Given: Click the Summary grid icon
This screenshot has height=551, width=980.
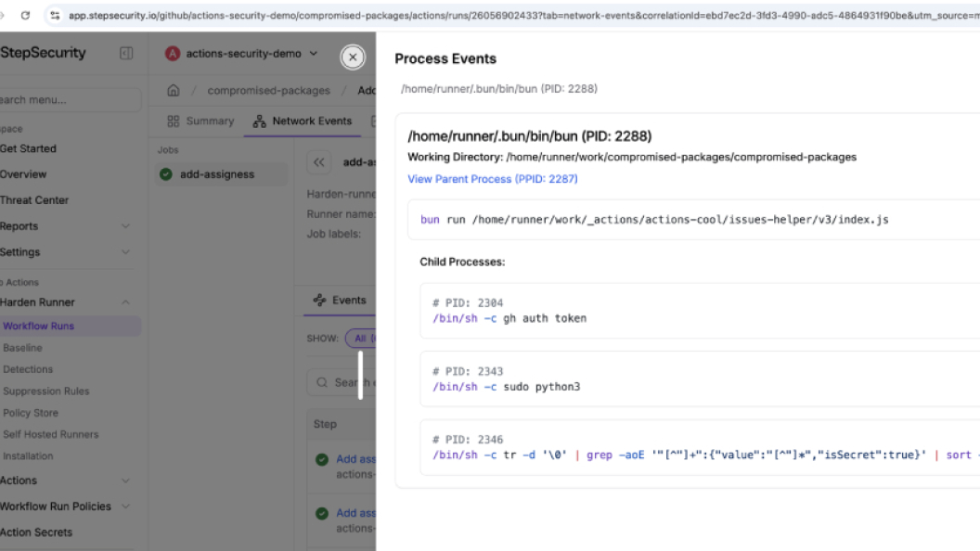Looking at the screenshot, I should click(174, 122).
